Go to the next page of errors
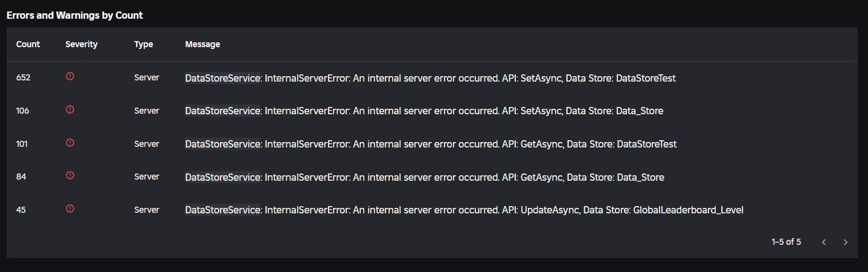868x272 pixels. (x=845, y=242)
